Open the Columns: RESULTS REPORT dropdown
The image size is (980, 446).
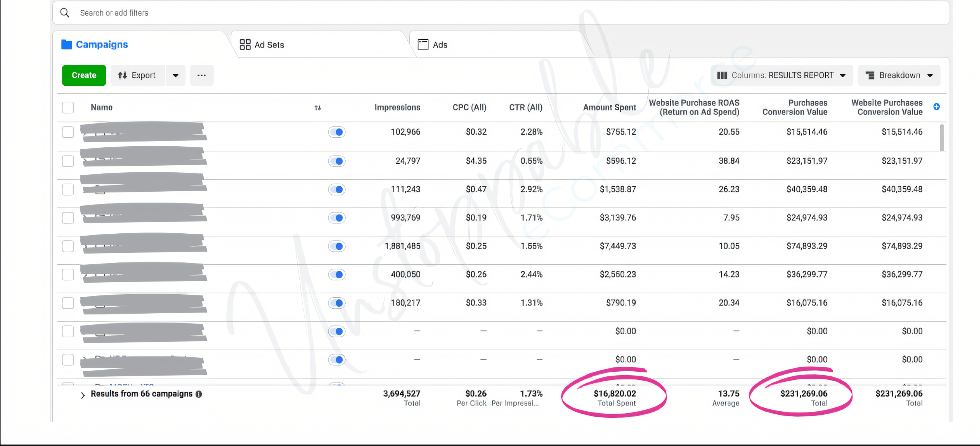pos(782,75)
